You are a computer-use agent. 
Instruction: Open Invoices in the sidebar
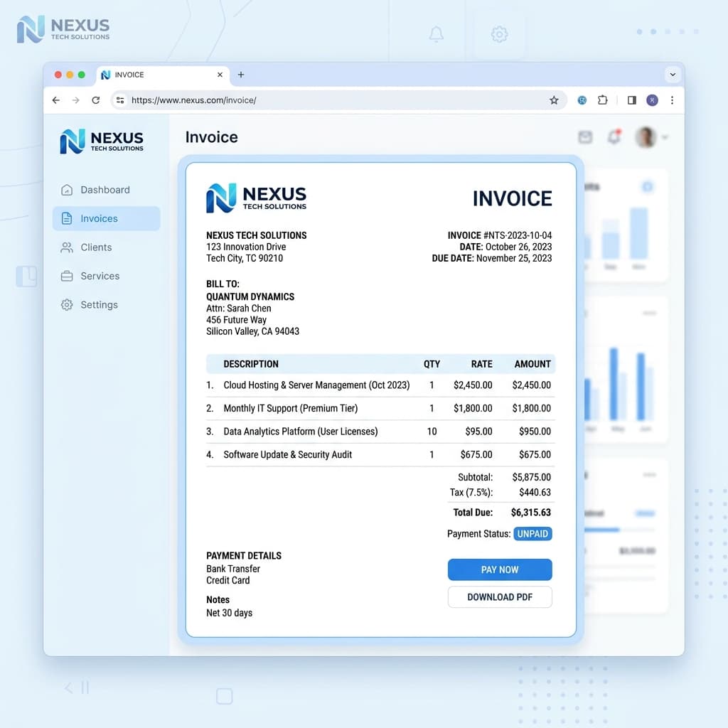pyautogui.click(x=107, y=219)
